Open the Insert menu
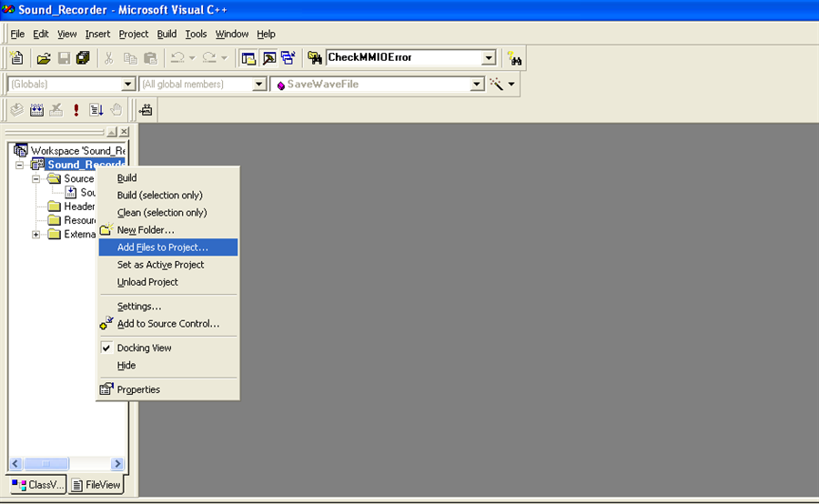Screen dimensions: 819x504 click(x=97, y=34)
